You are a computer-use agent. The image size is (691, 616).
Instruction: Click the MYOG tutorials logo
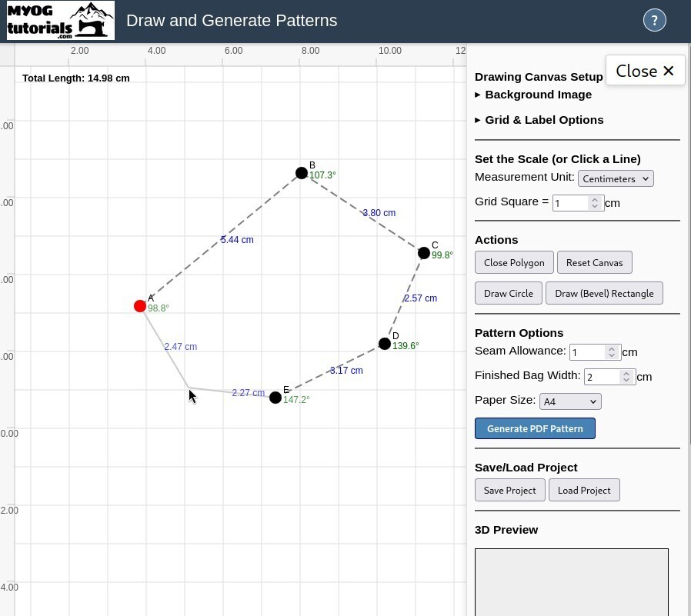(61, 21)
